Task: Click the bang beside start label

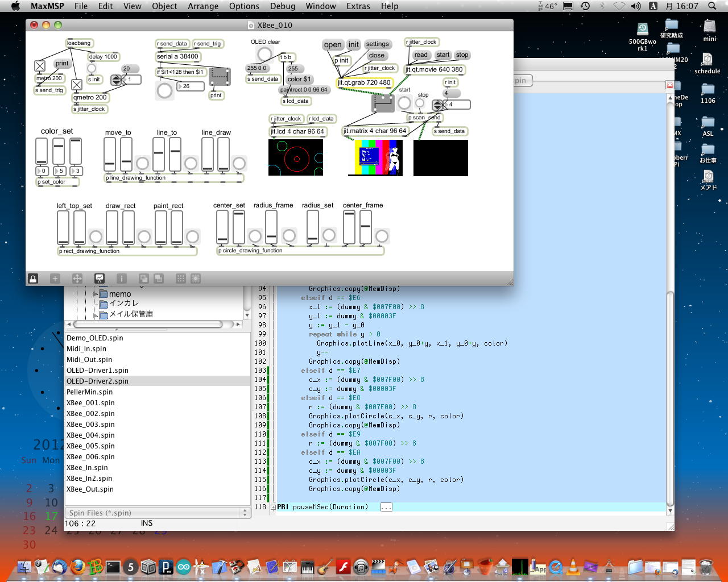Action: tap(404, 103)
